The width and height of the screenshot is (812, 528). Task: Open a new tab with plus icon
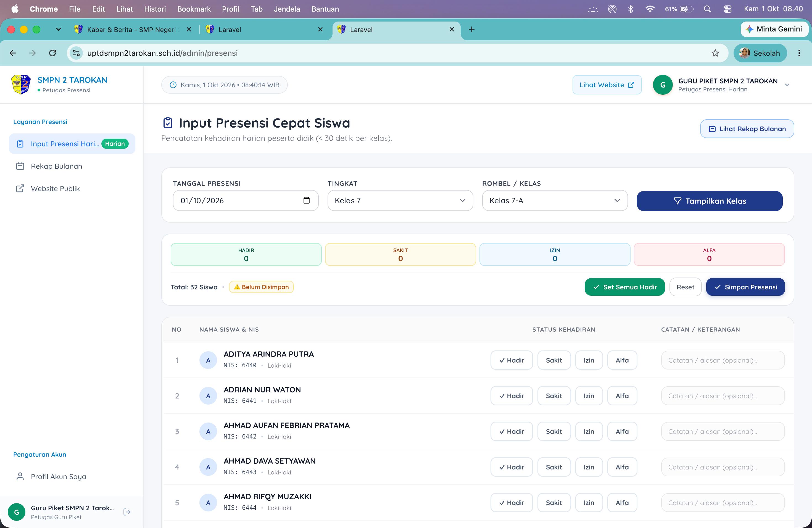[x=471, y=29]
